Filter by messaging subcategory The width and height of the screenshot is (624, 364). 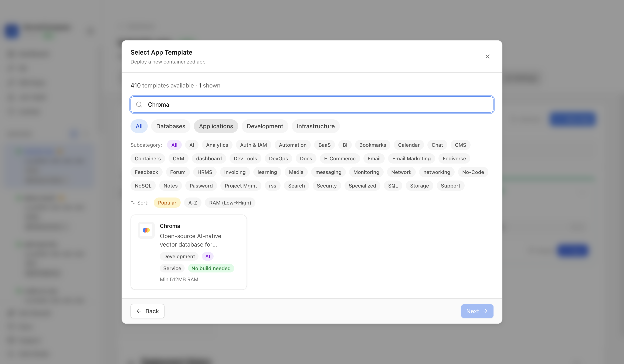pos(328,172)
